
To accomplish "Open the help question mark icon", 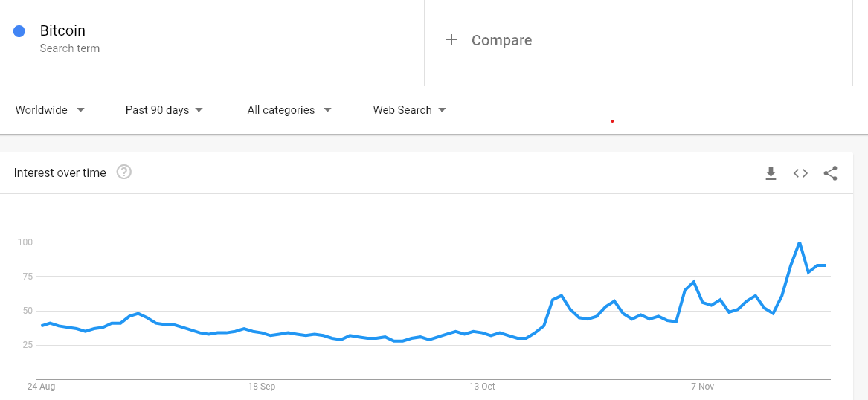I will tap(124, 172).
